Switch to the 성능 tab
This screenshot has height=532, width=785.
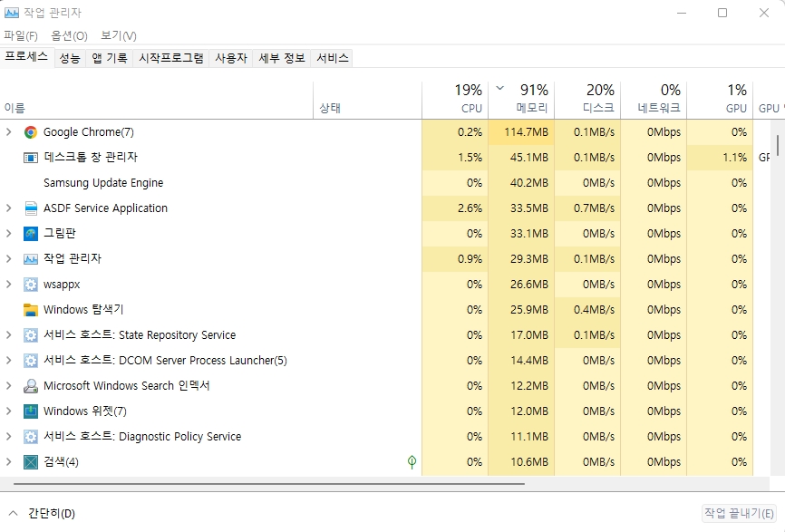(70, 58)
